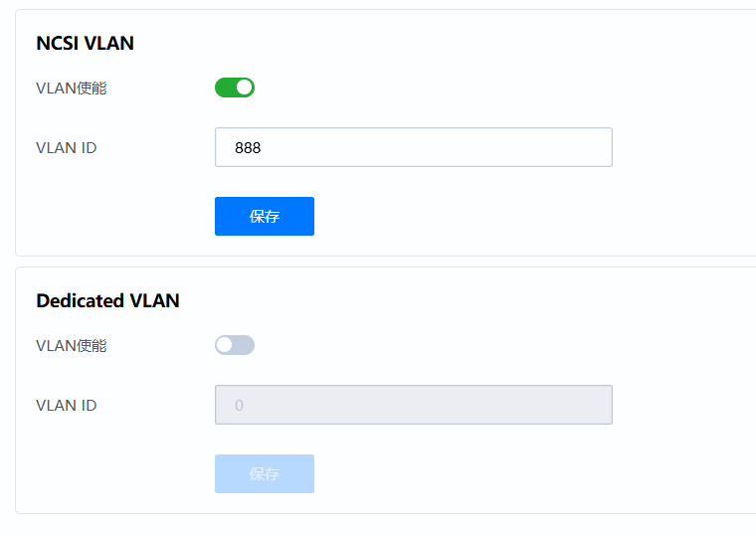This screenshot has width=756, height=536.
Task: Click the NCSI VLAN section heading
Action: (x=85, y=43)
